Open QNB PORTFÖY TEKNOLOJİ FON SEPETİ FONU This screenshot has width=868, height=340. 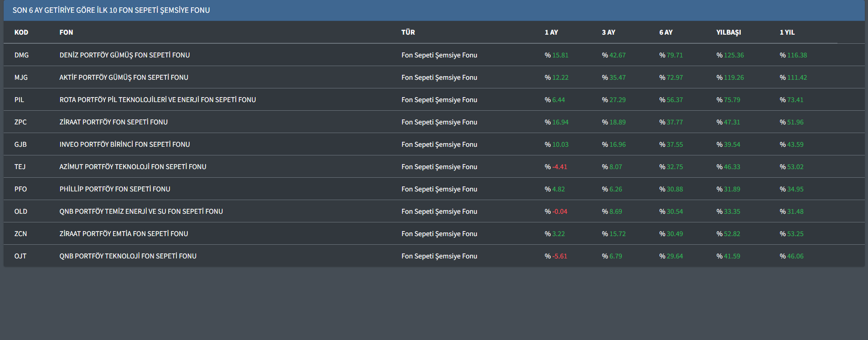tap(128, 256)
